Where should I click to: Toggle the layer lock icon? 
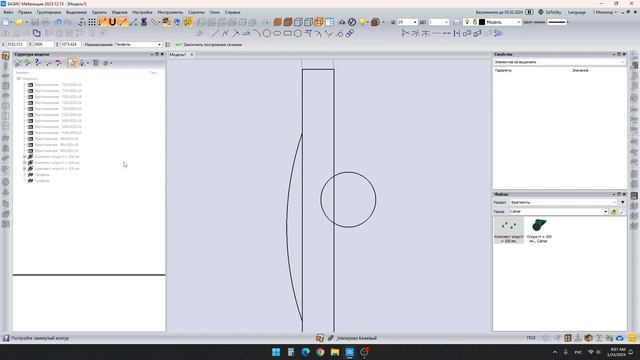coord(475,22)
